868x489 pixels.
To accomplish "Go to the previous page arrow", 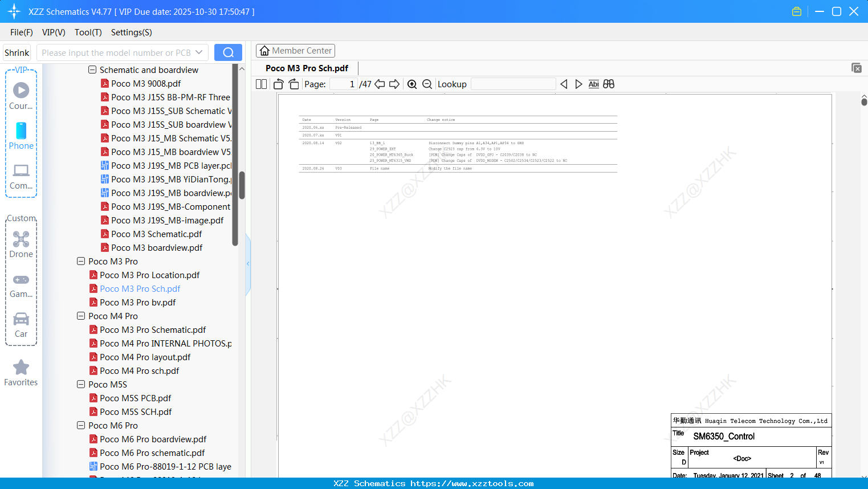I will [x=380, y=84].
